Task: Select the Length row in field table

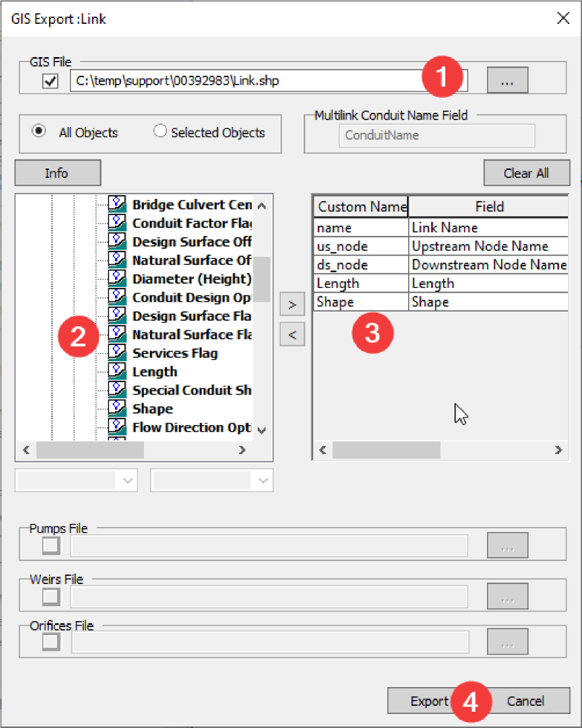Action: tap(441, 284)
